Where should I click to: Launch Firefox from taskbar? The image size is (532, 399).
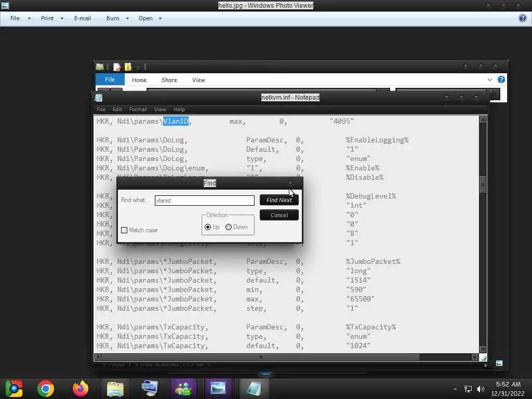click(x=81, y=389)
